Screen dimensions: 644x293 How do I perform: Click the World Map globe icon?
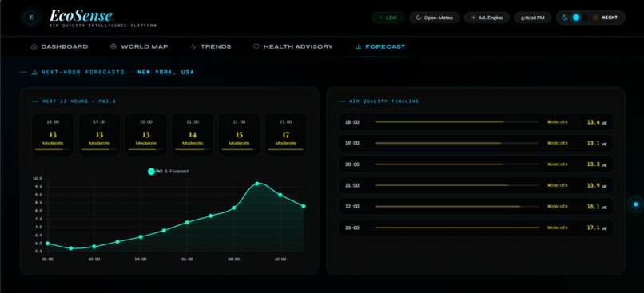113,47
